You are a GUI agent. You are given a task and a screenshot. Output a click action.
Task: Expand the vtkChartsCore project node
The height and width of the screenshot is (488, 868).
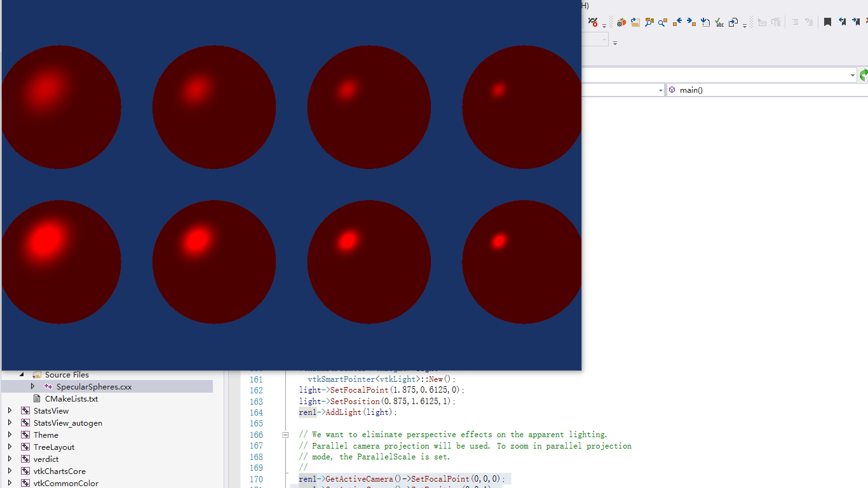[10, 471]
